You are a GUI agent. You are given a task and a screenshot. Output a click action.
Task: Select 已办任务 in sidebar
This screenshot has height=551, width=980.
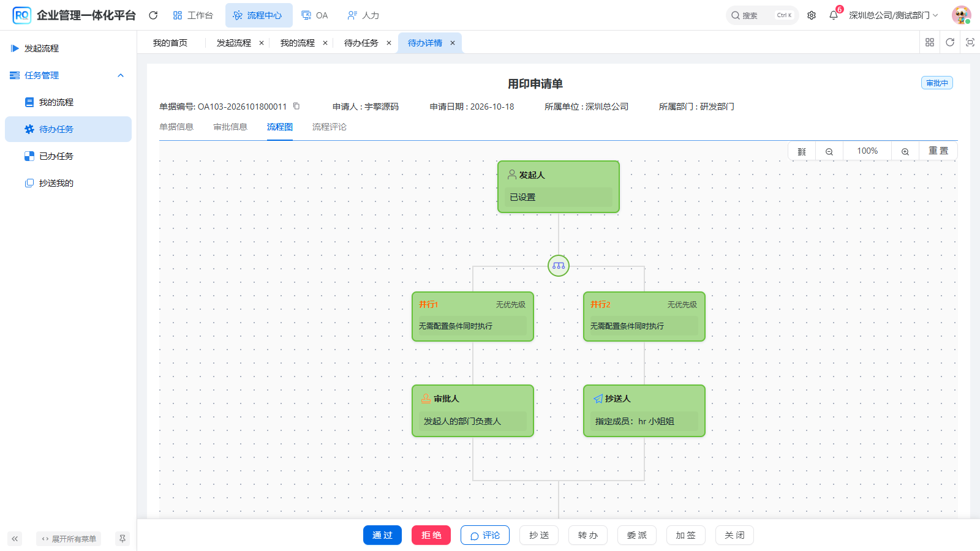[68, 156]
